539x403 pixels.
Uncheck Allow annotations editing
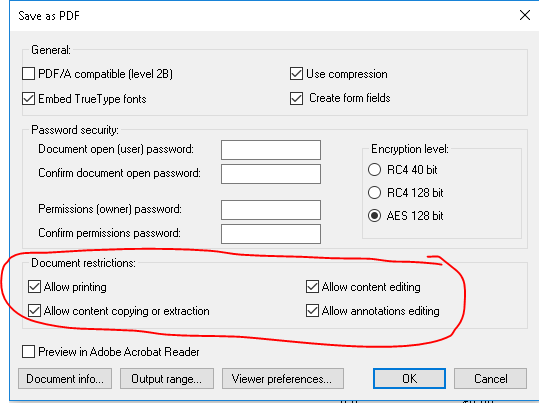pos(312,311)
